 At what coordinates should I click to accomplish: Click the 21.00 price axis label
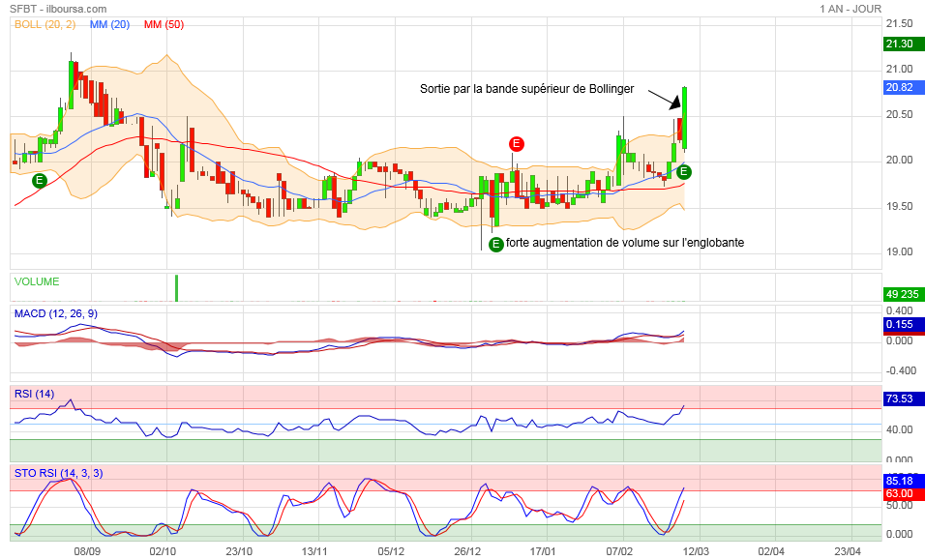[900, 69]
